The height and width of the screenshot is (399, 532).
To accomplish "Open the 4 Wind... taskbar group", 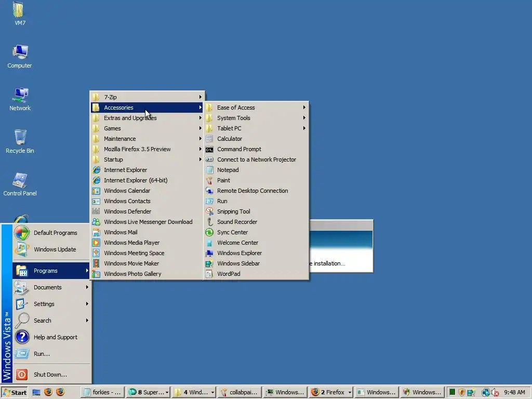I will pyautogui.click(x=194, y=393).
